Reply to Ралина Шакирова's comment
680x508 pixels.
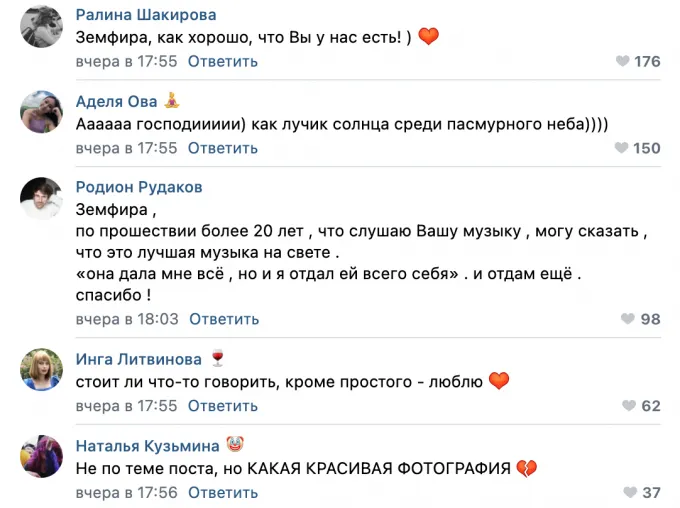click(223, 62)
